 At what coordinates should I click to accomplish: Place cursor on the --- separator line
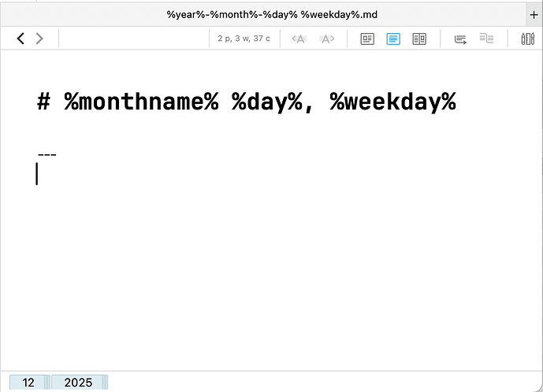(x=46, y=153)
